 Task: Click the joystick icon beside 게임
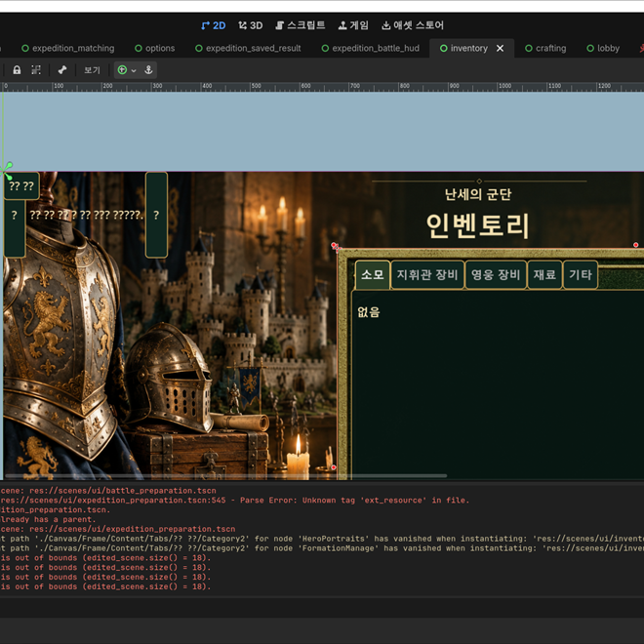coord(342,25)
